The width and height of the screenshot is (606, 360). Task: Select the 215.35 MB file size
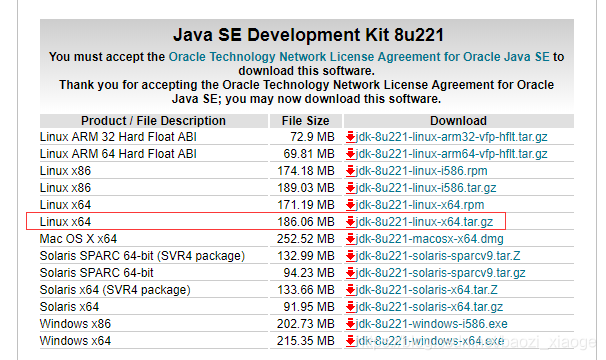[306, 341]
